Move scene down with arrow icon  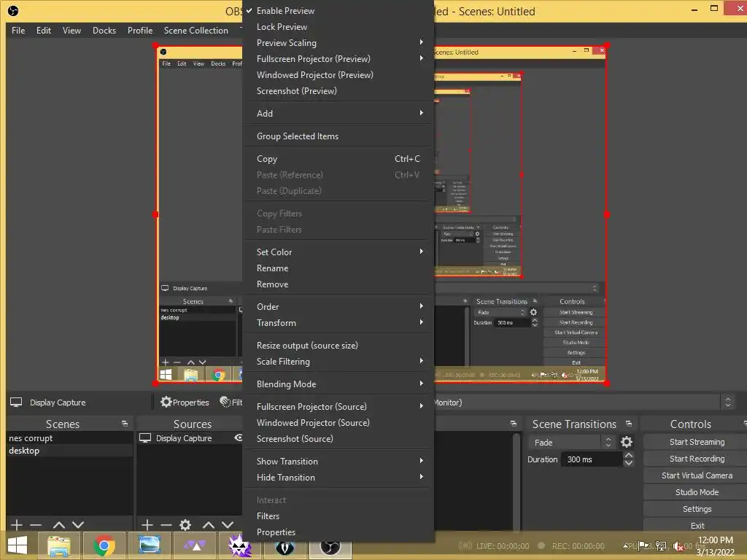click(x=78, y=525)
